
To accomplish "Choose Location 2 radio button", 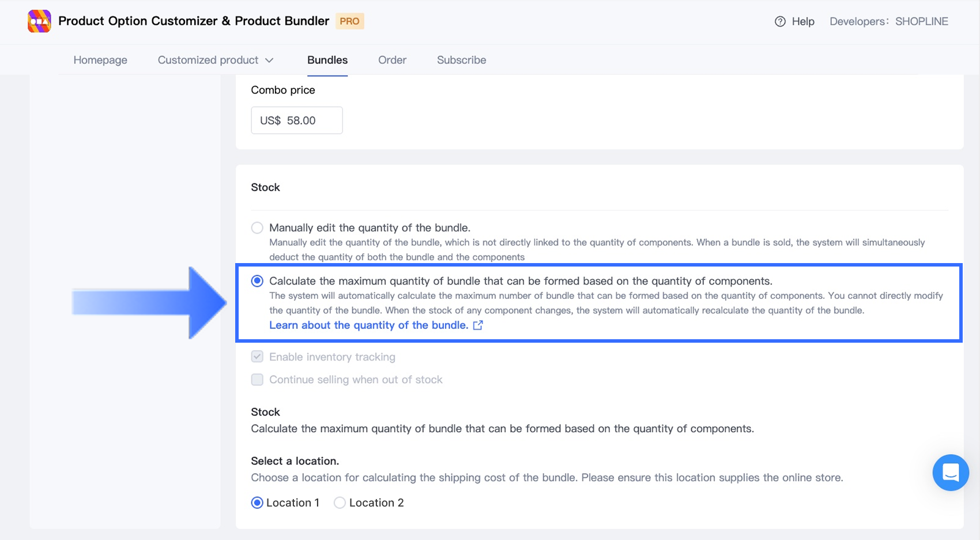I will point(340,502).
